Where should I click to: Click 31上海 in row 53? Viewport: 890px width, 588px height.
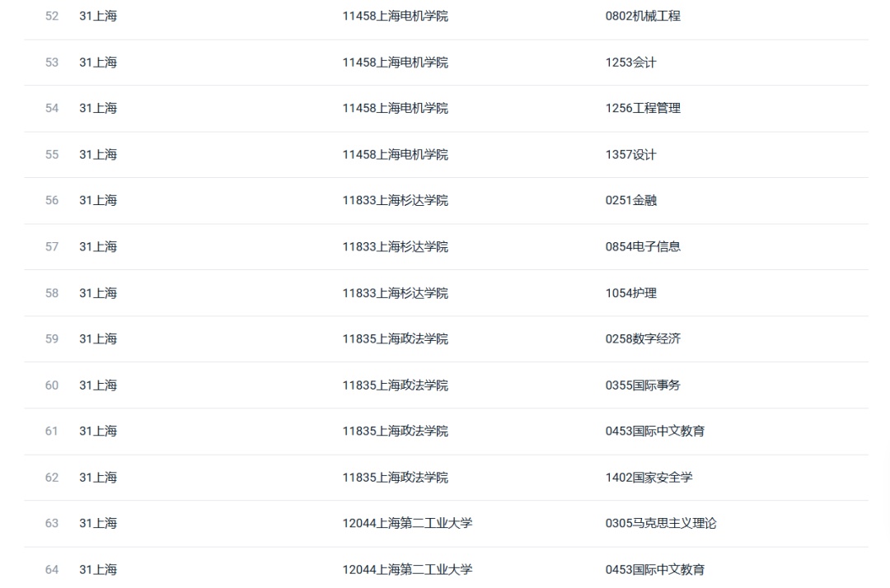pos(98,63)
